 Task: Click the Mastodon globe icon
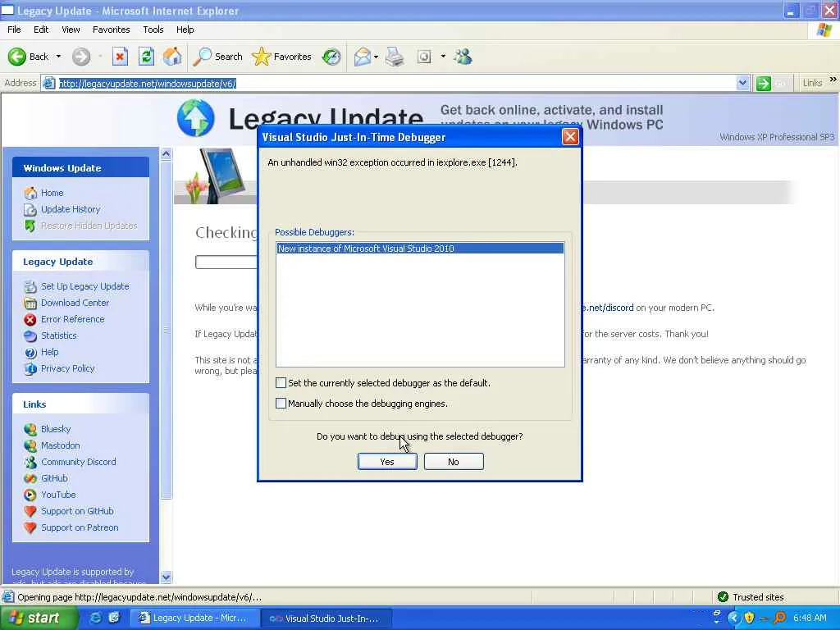pyautogui.click(x=30, y=445)
